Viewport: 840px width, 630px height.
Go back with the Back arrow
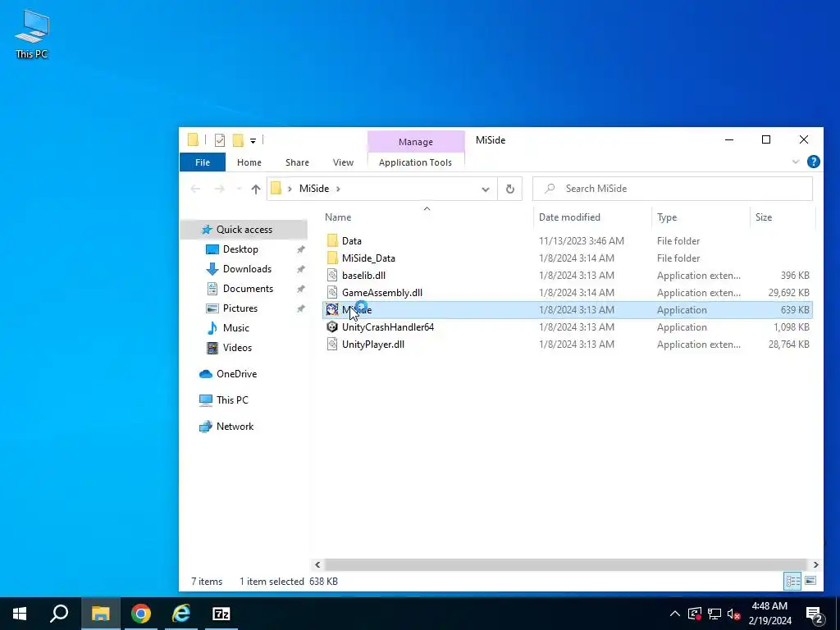[195, 189]
